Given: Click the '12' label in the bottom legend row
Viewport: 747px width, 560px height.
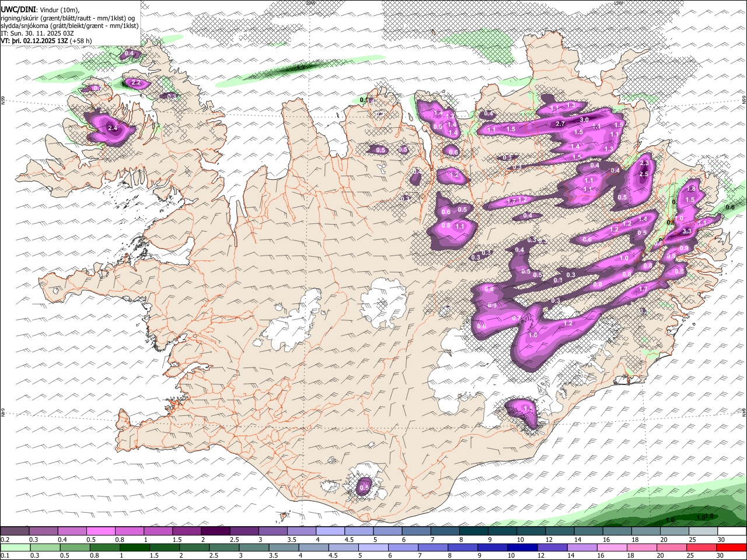Looking at the screenshot, I should coord(540,556).
